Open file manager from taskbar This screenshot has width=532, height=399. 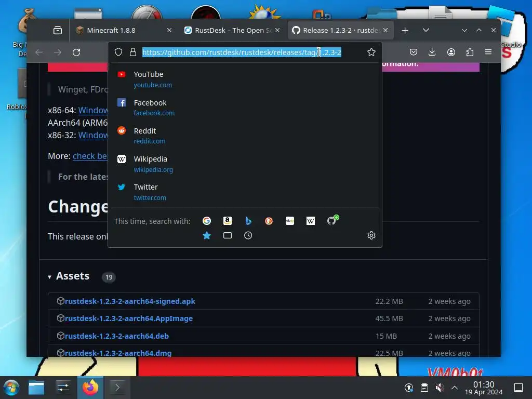(x=36, y=388)
